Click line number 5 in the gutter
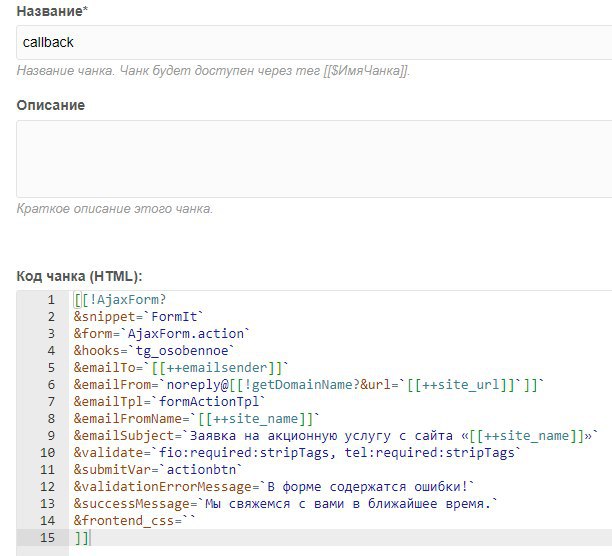This screenshot has width=612, height=556. point(51,368)
